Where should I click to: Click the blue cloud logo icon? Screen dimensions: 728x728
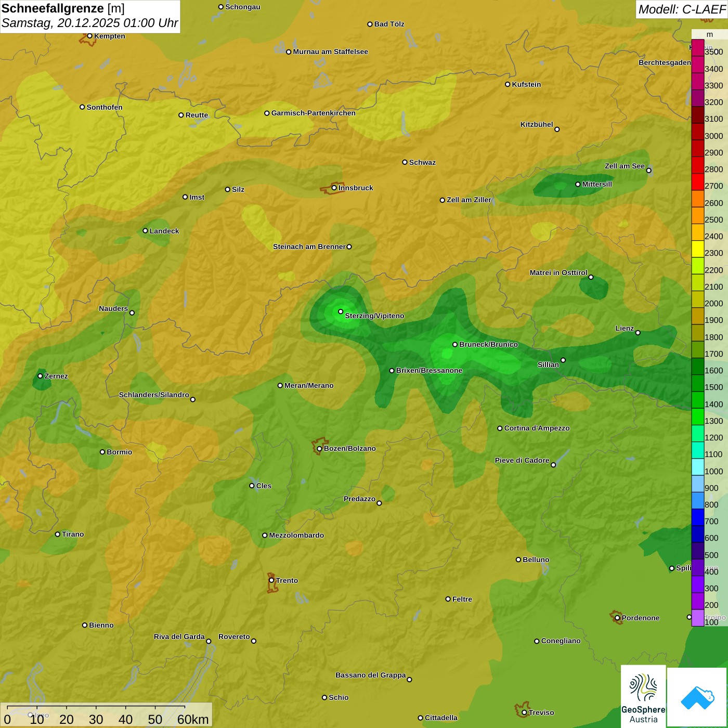pyautogui.click(x=697, y=698)
